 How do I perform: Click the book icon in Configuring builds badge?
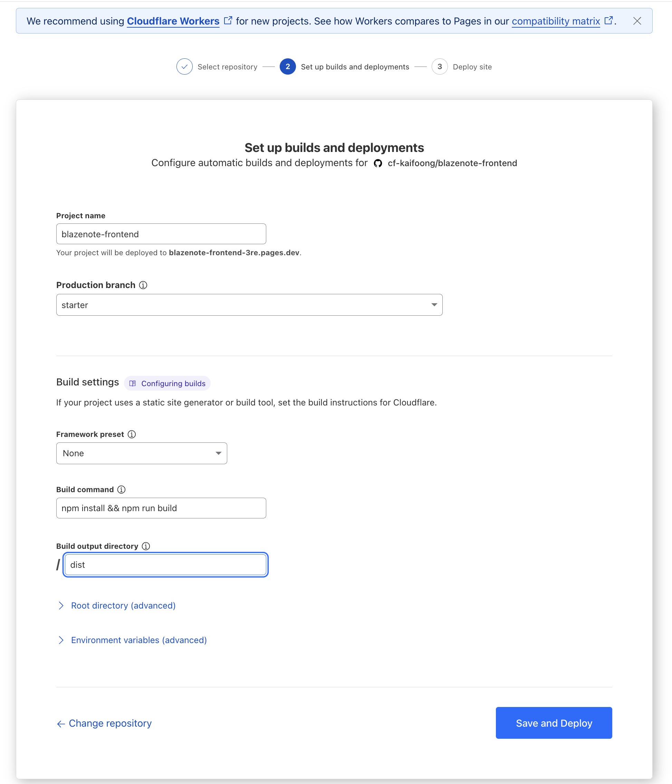point(133,383)
